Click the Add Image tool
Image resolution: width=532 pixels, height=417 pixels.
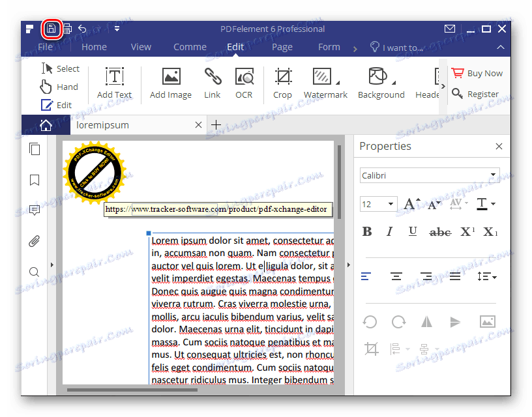point(171,83)
